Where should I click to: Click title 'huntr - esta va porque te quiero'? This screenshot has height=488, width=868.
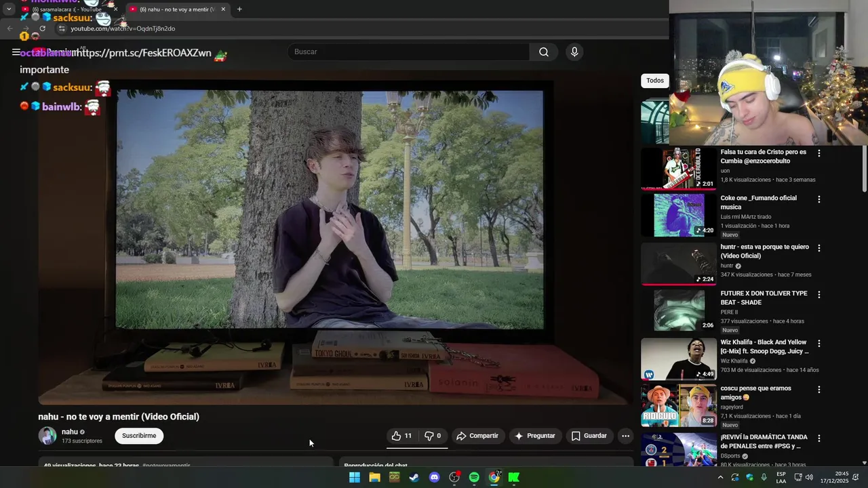point(764,251)
